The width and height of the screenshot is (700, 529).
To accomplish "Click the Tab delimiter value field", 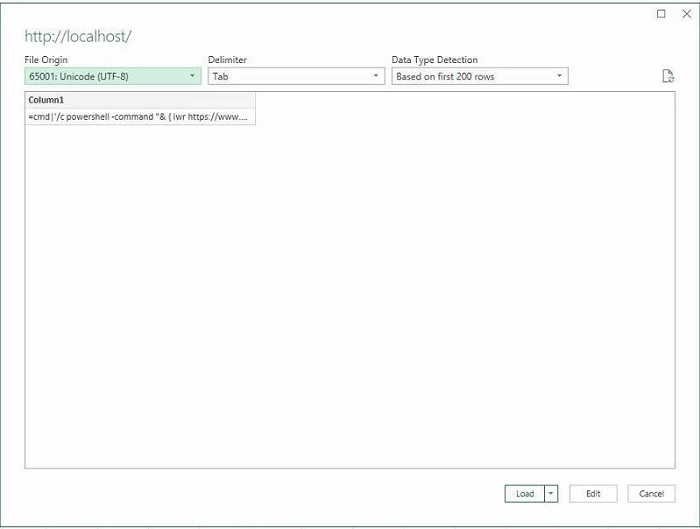I will point(296,76).
